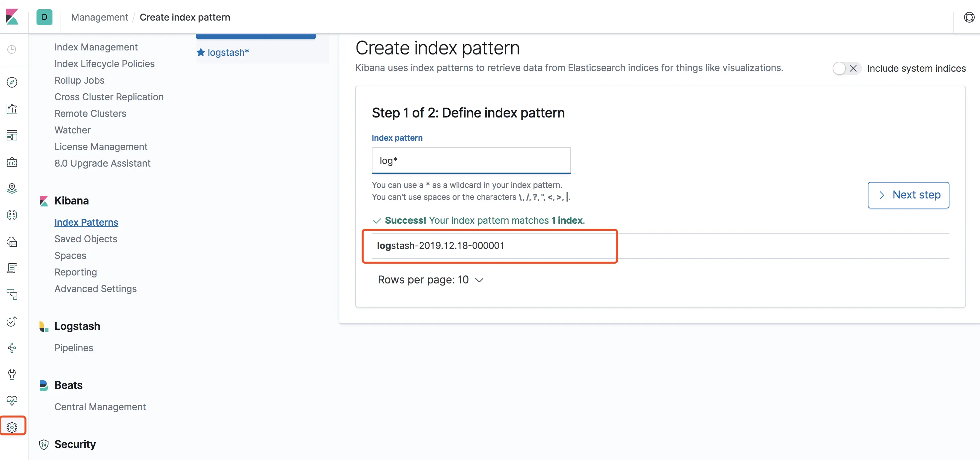Screen dimensions: 980x460
Task: Expand Rows per page dropdown
Action: click(x=430, y=280)
